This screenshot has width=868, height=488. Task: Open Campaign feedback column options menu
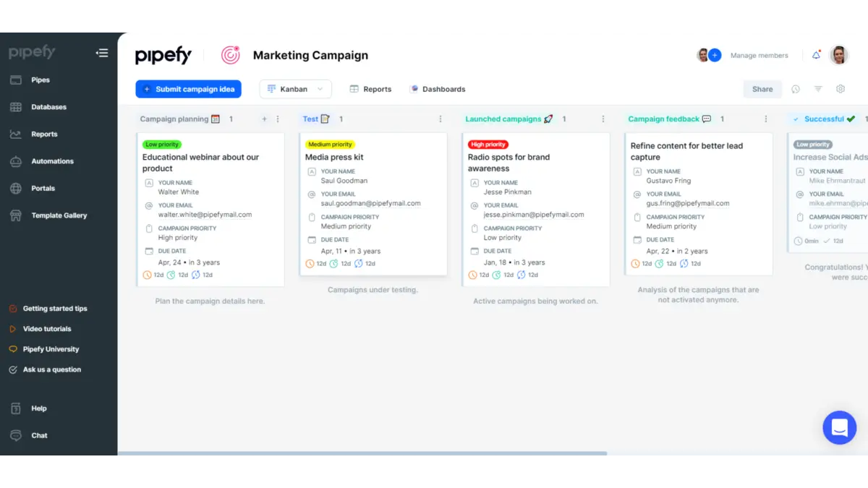coord(766,119)
